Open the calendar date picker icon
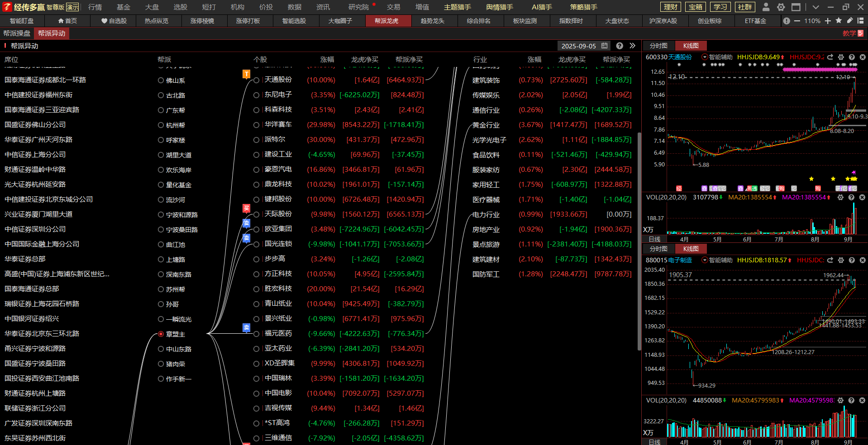 [604, 46]
